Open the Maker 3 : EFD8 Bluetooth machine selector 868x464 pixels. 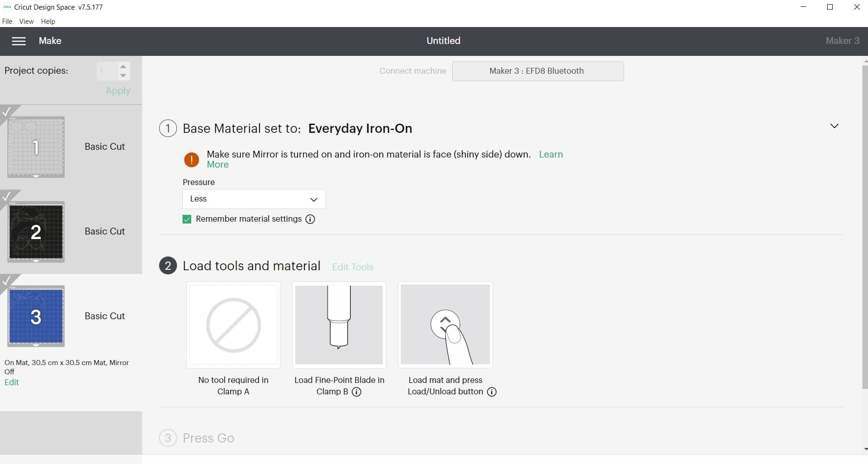pos(538,71)
